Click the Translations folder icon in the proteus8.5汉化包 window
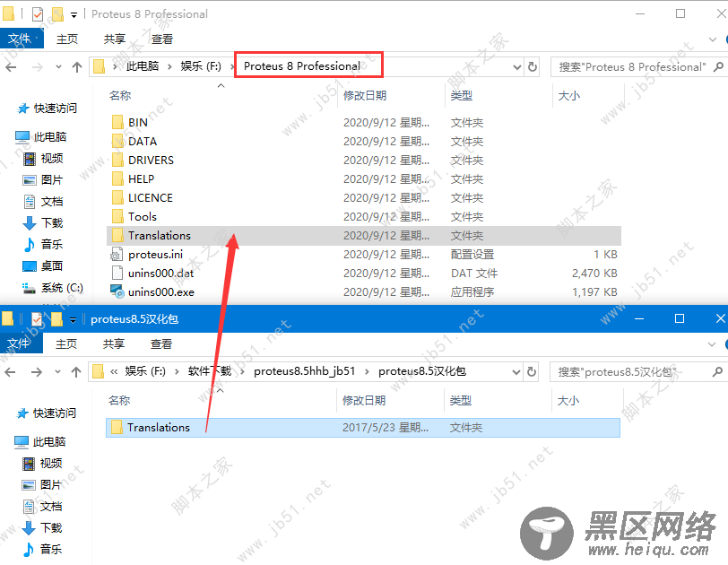 pyautogui.click(x=117, y=427)
